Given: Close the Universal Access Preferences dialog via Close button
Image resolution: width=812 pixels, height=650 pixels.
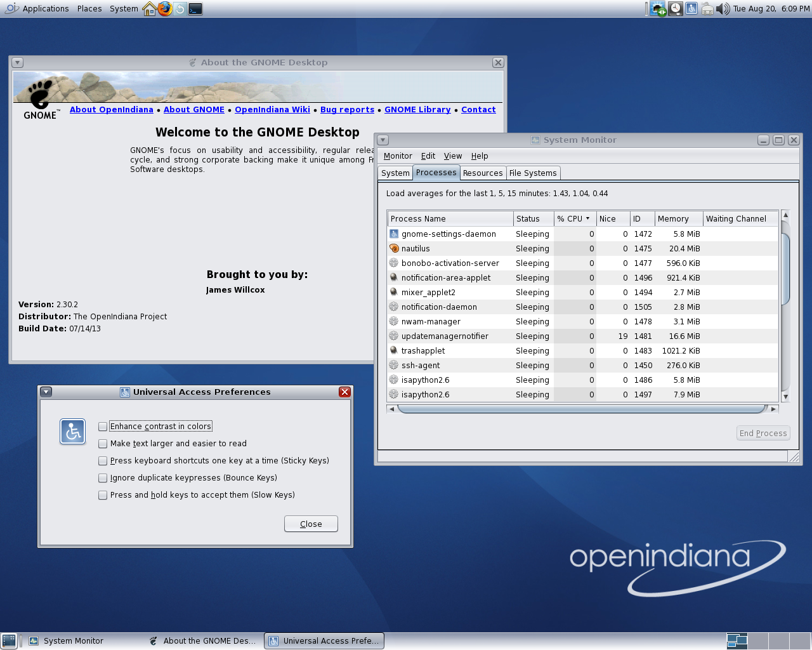Looking at the screenshot, I should (x=311, y=524).
